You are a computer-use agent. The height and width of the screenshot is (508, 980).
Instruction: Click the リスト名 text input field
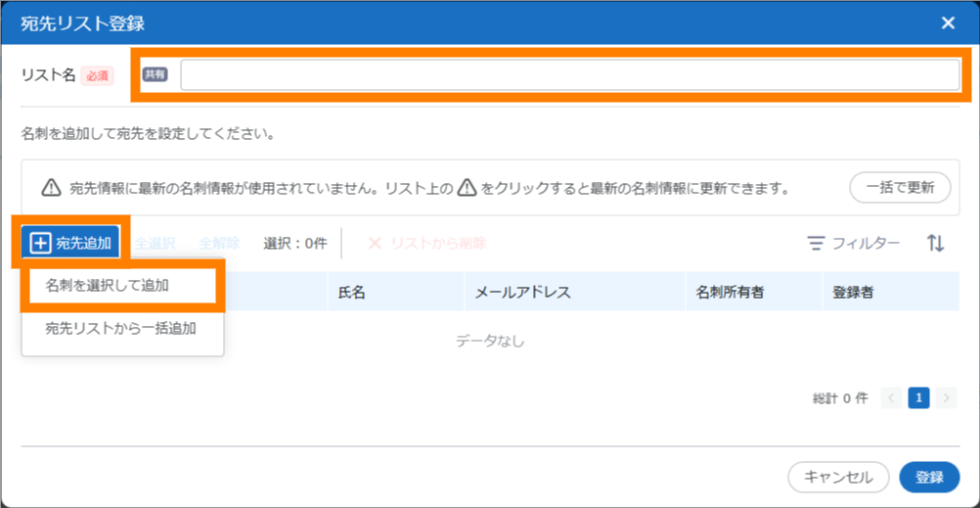click(569, 75)
